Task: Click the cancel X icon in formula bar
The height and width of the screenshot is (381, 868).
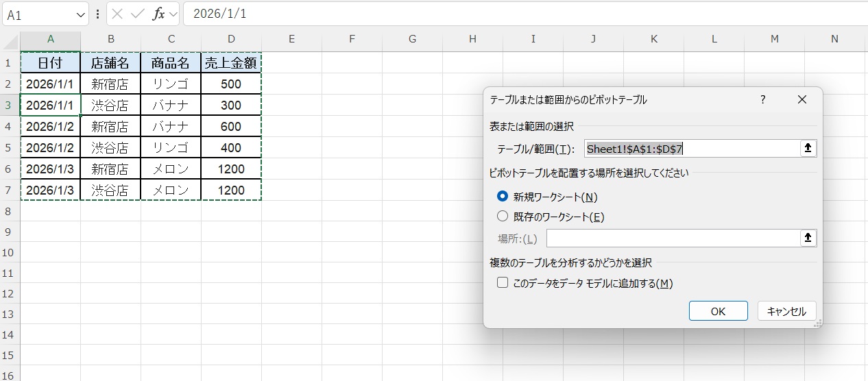Action: (x=118, y=14)
